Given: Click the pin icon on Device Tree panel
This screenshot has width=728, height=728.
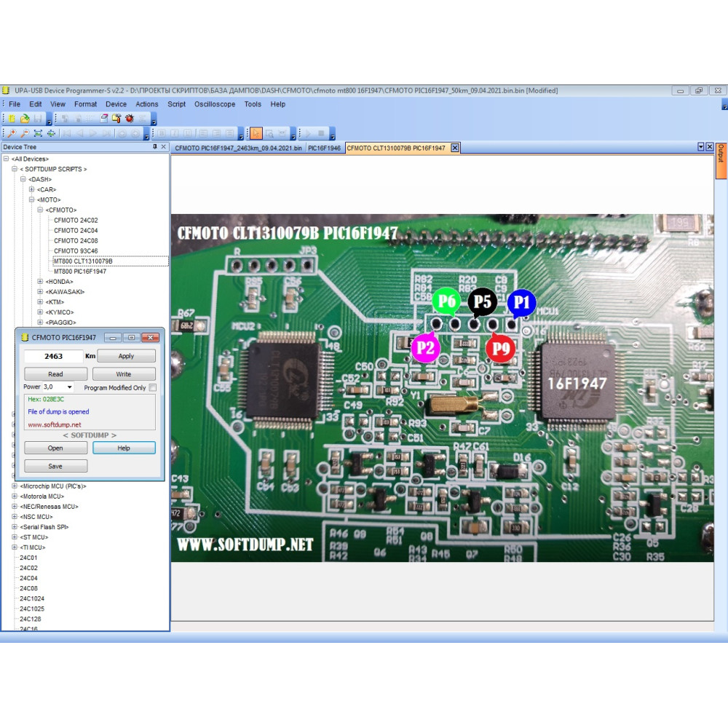Looking at the screenshot, I should (x=155, y=147).
